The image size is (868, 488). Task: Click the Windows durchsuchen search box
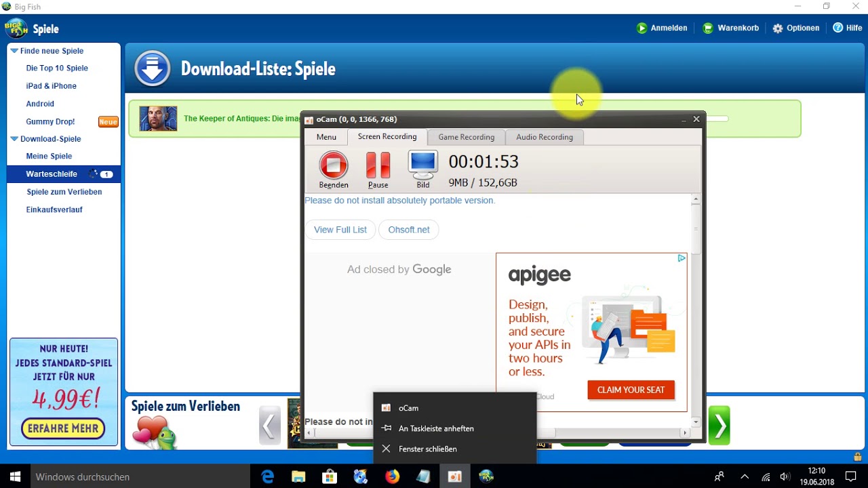coord(140,476)
